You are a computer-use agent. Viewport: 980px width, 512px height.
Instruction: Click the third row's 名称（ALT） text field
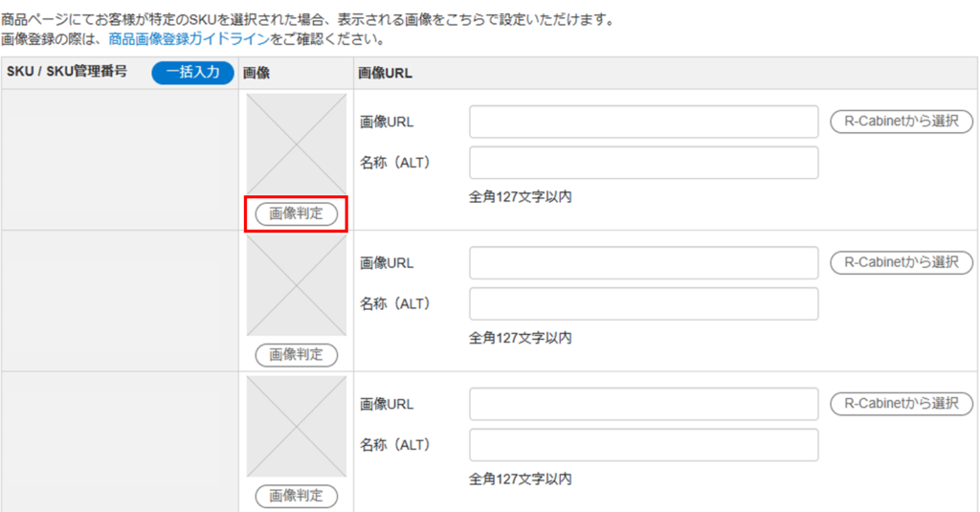tap(643, 445)
